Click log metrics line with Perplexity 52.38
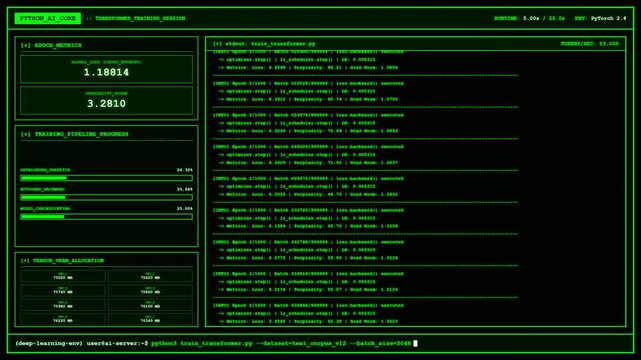The image size is (641, 360). tap(308, 322)
